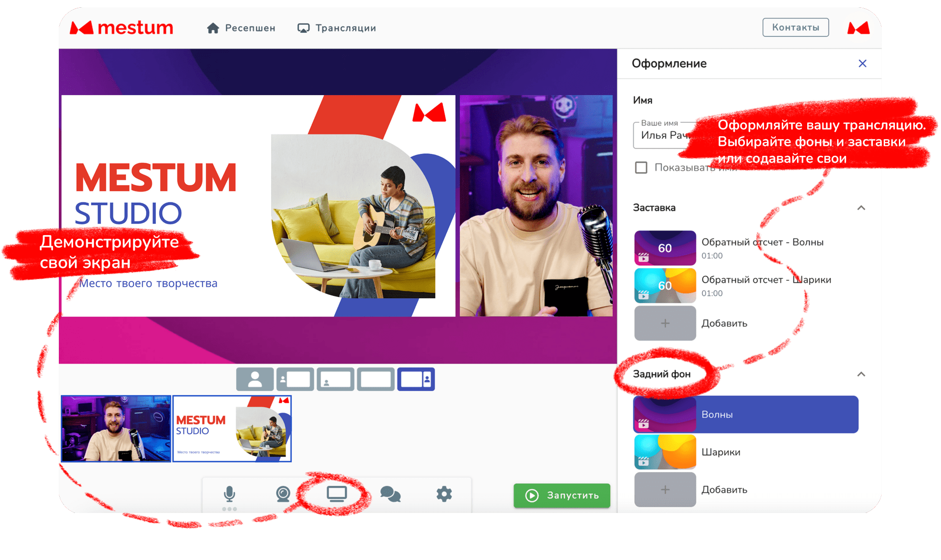Screen dimensions: 941x560
Task: Click the 01:00 duration under Обратный отсчет - Шарики
Action: pos(712,293)
